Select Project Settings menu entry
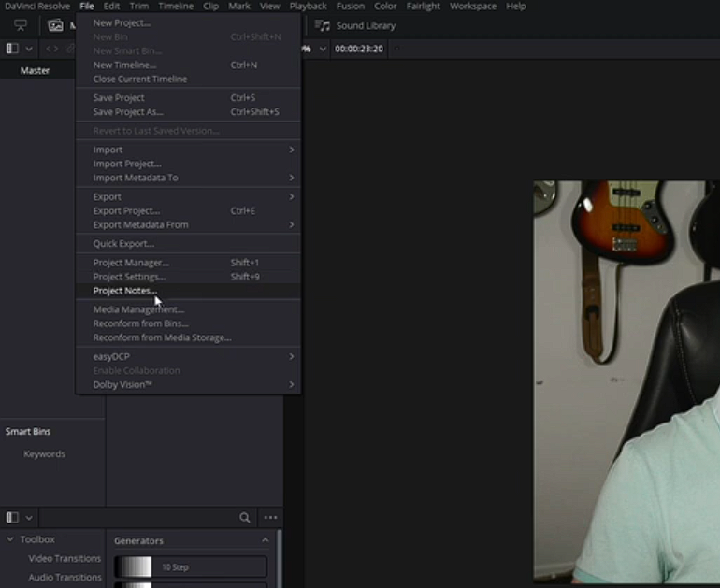 tap(129, 277)
